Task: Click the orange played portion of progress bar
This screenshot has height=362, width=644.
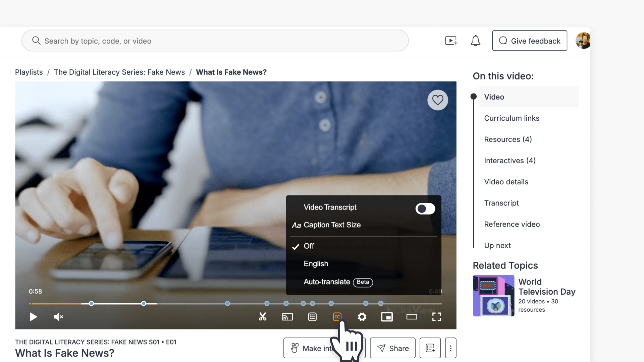Action: (x=55, y=303)
